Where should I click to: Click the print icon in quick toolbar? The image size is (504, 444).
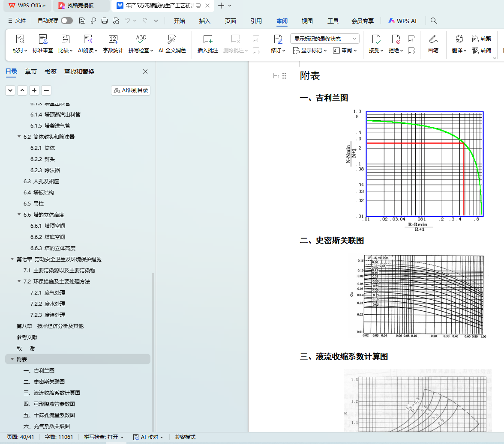105,21
